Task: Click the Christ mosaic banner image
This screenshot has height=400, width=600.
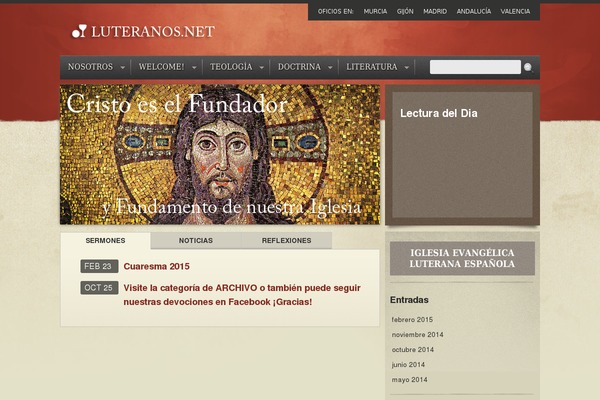Action: click(220, 154)
